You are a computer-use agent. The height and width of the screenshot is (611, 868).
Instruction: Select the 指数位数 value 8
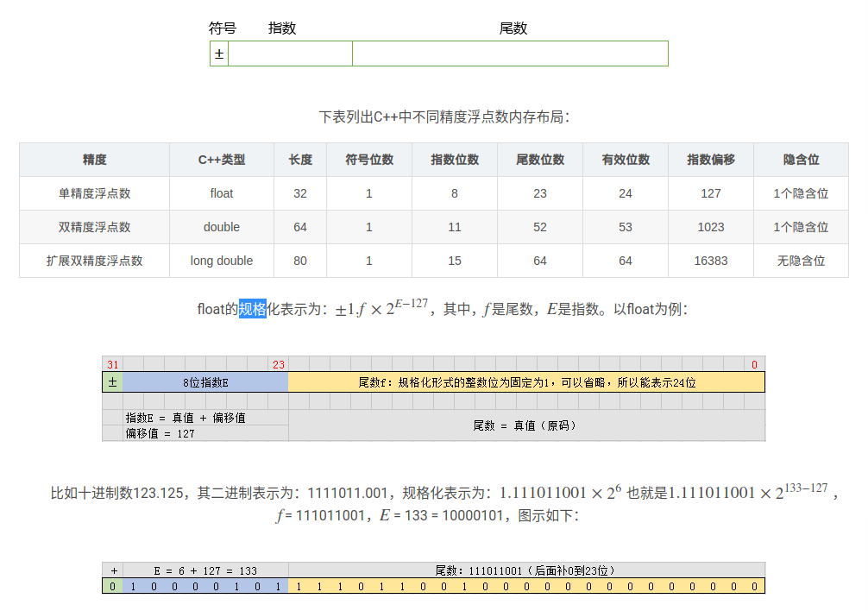point(455,193)
